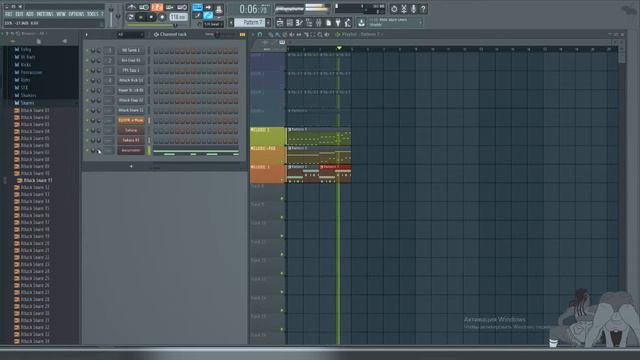Image resolution: width=640 pixels, height=360 pixels.
Task: Open the FILE menu
Action: coord(9,14)
